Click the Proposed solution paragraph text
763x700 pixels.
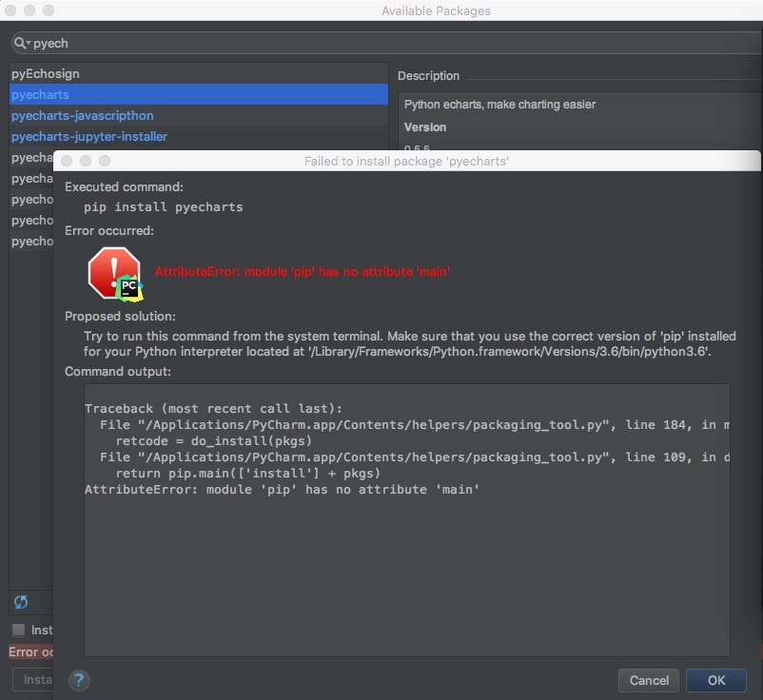coord(410,344)
